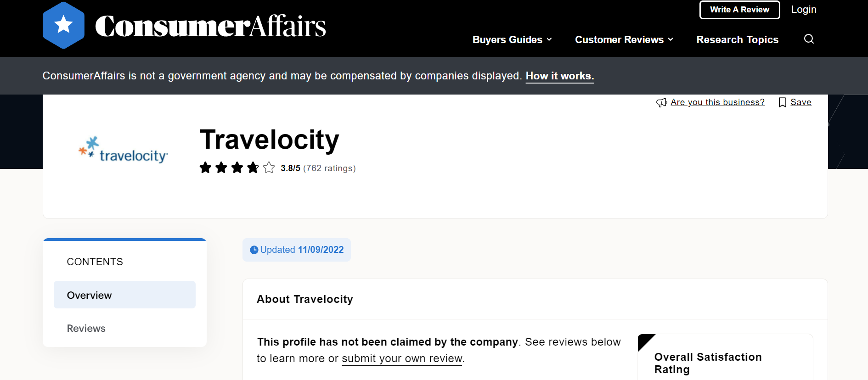Click submit your own review link
The height and width of the screenshot is (380, 868).
[x=402, y=358]
